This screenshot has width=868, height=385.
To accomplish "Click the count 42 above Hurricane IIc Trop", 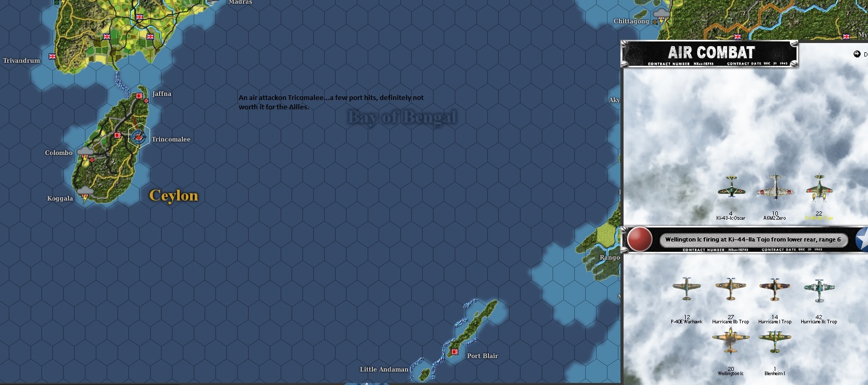I will [819, 317].
